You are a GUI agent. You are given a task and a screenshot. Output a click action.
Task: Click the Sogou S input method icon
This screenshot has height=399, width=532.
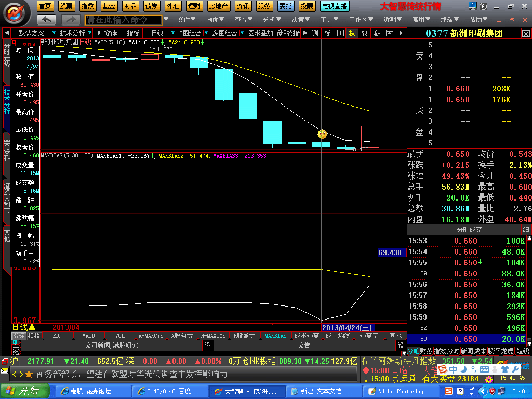(x=443, y=369)
